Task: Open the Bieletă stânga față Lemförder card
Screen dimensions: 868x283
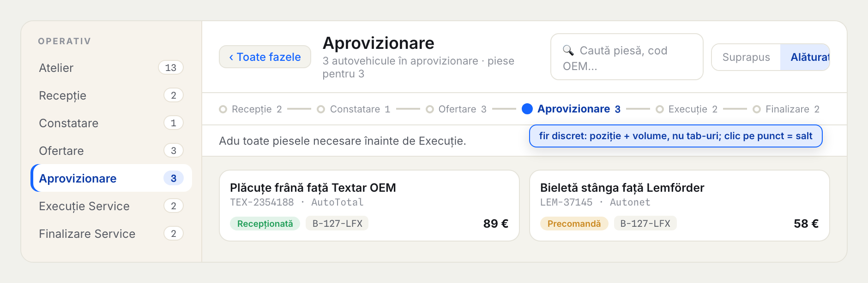Action: tap(680, 206)
